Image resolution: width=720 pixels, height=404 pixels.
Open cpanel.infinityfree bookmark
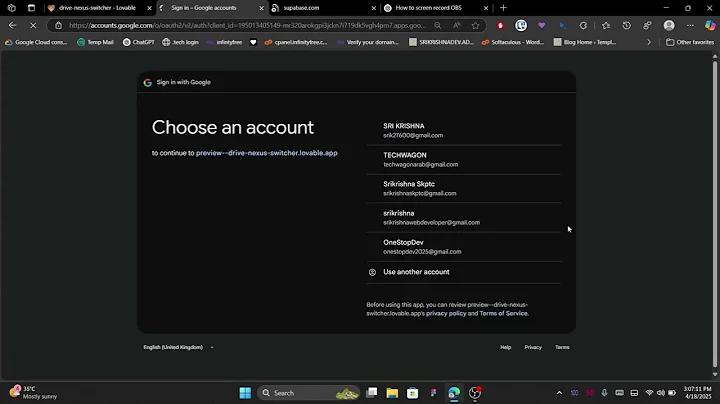click(296, 42)
